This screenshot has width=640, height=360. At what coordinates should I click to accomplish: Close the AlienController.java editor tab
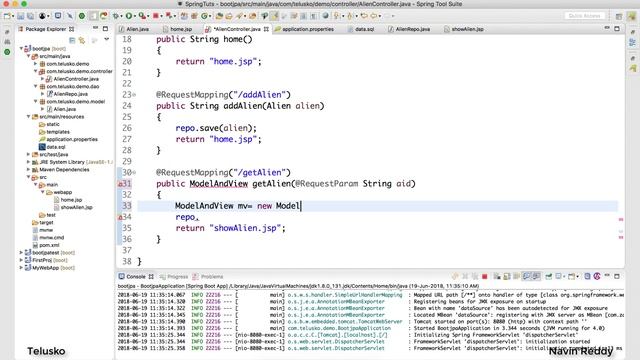coord(266,29)
